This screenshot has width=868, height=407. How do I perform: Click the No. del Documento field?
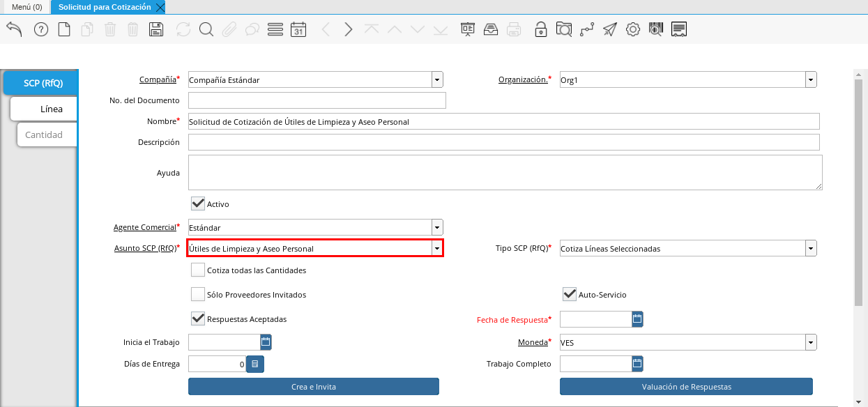(317, 100)
